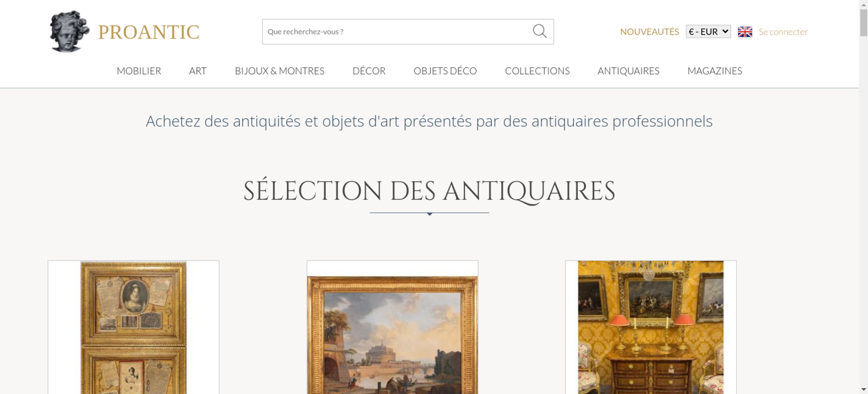Click the Se connecter link

(783, 32)
